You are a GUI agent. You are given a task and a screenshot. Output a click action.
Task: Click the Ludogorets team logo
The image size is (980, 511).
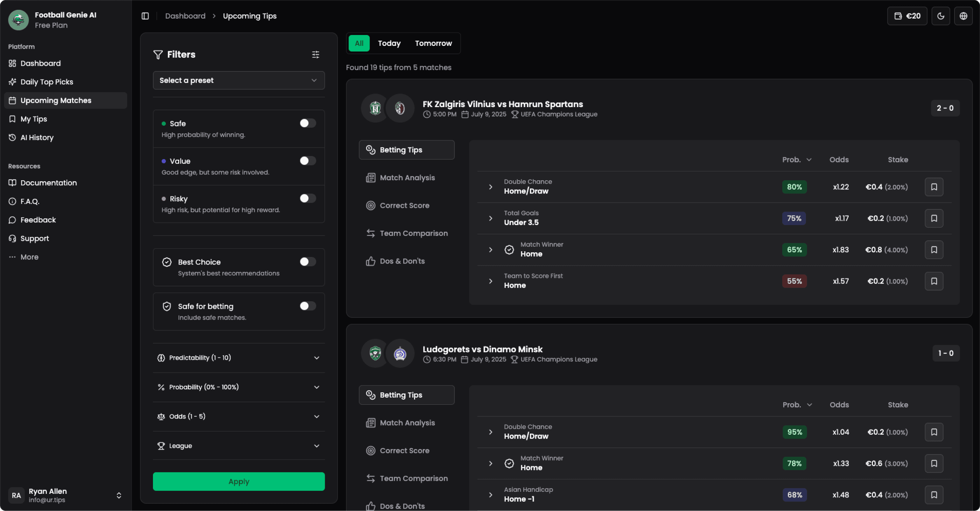click(x=375, y=353)
